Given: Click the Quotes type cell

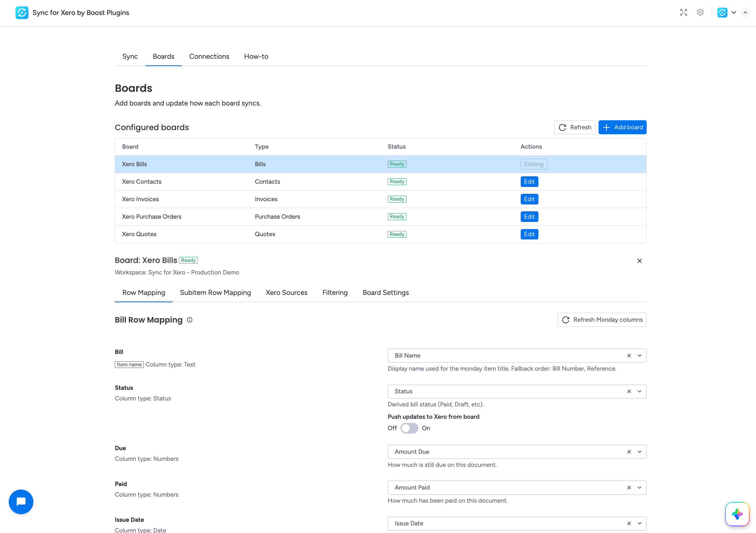Looking at the screenshot, I should (265, 235).
